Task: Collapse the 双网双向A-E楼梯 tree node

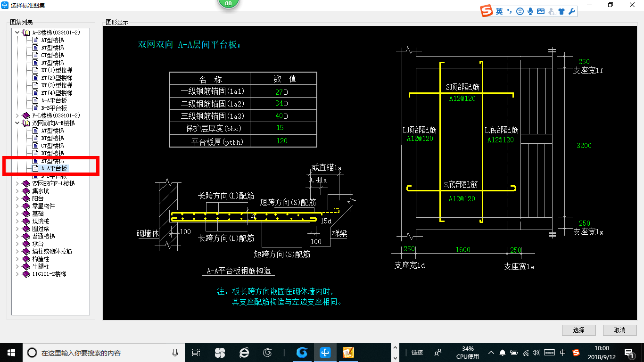Action: coord(18,123)
